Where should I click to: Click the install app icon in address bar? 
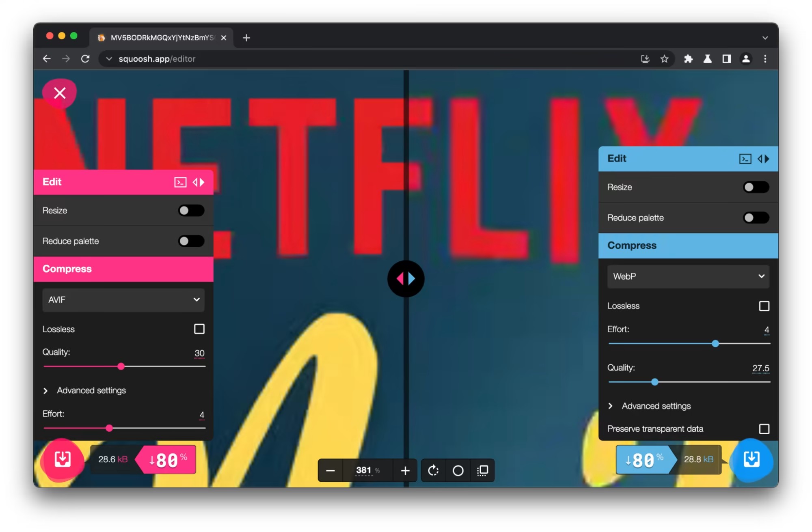[x=645, y=59]
